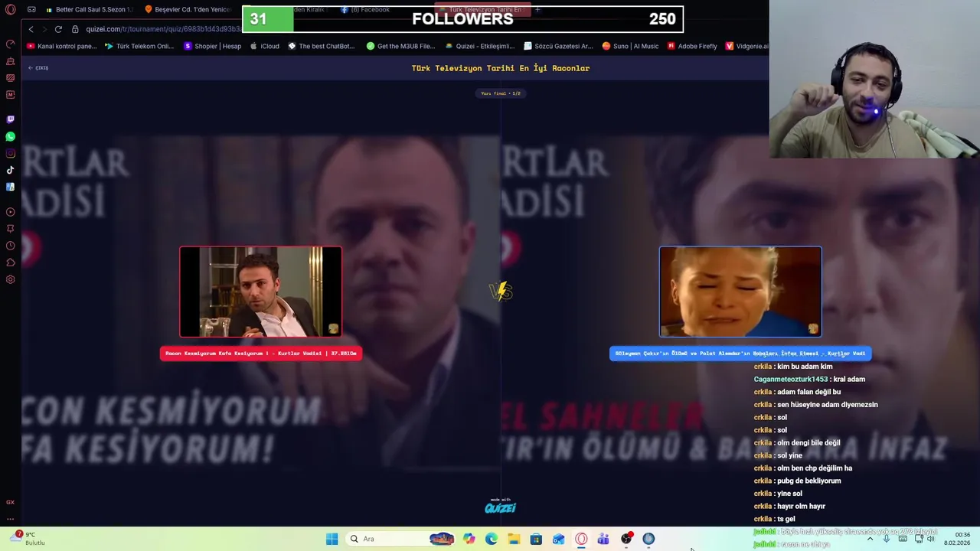Open Instagram in the Opera sidebar
Viewport: 980px width, 551px height.
point(10,153)
